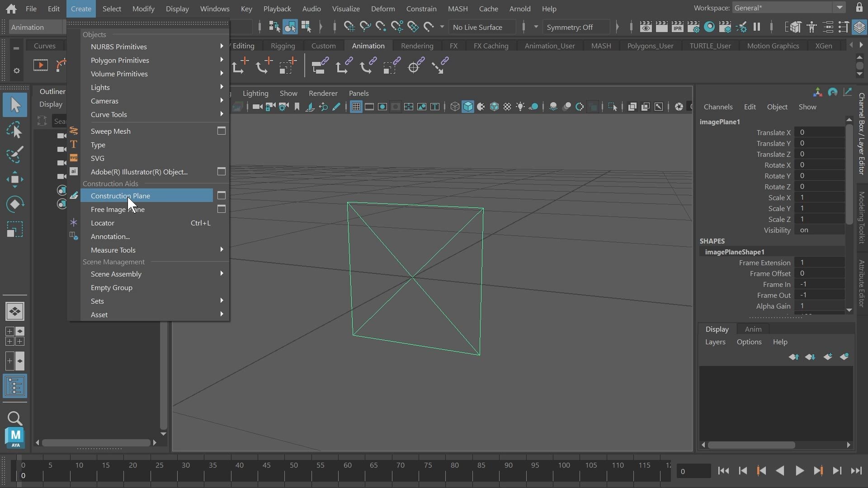This screenshot has height=488, width=868.
Task: Click the No Live Surface button
Action: [477, 27]
